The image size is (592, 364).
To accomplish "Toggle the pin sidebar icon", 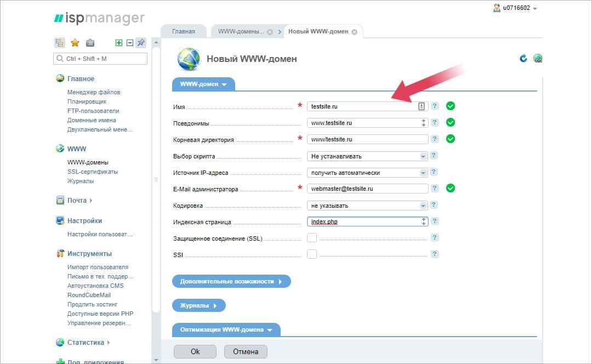I will click(141, 43).
